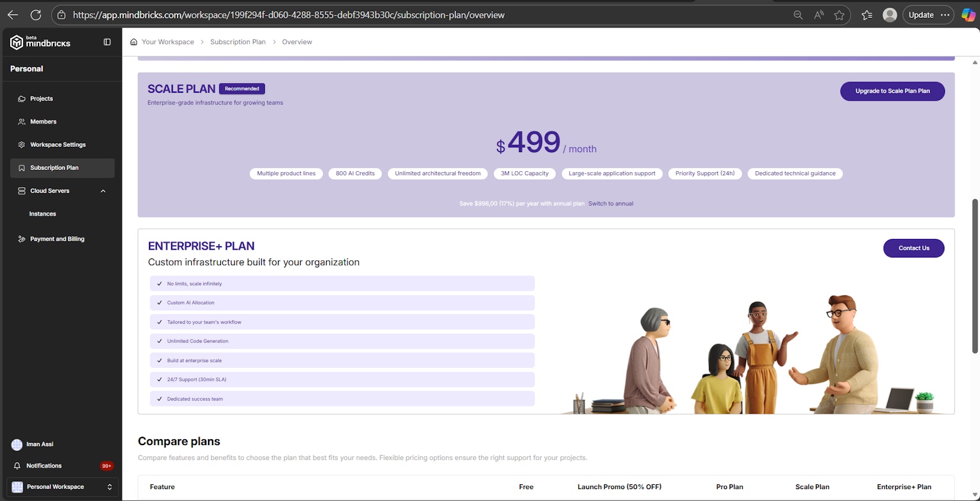980x501 pixels.
Task: Click Upgrade to Scale Plan button
Action: pos(892,91)
